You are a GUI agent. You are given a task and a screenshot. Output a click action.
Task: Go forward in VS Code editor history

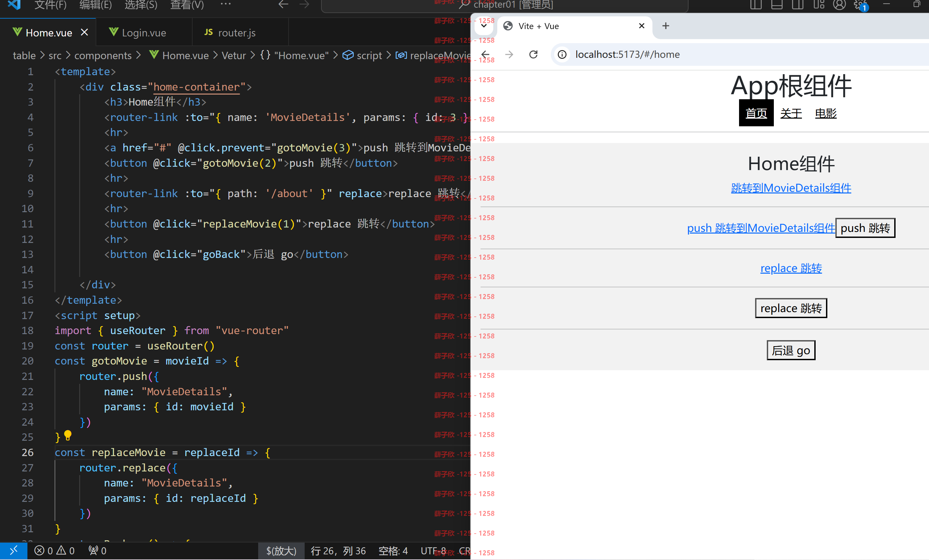click(304, 5)
